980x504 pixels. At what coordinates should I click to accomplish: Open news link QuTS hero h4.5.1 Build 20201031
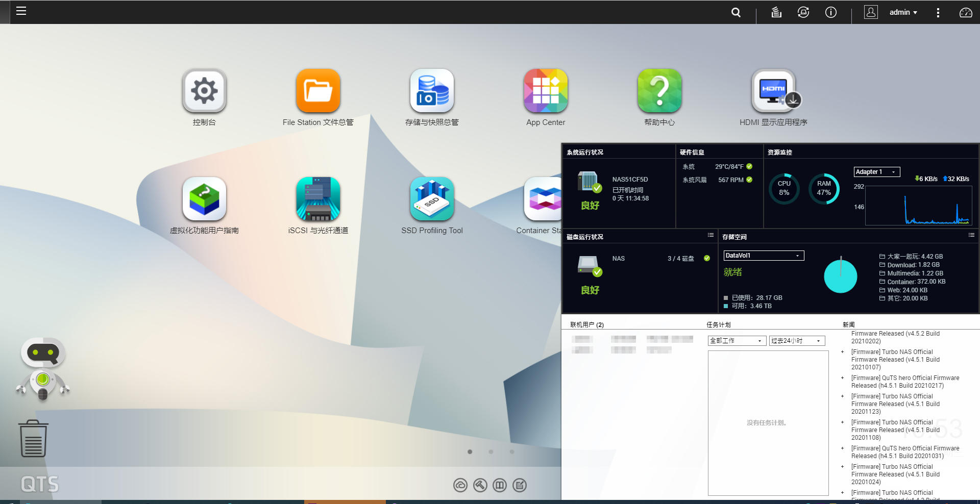point(905,452)
